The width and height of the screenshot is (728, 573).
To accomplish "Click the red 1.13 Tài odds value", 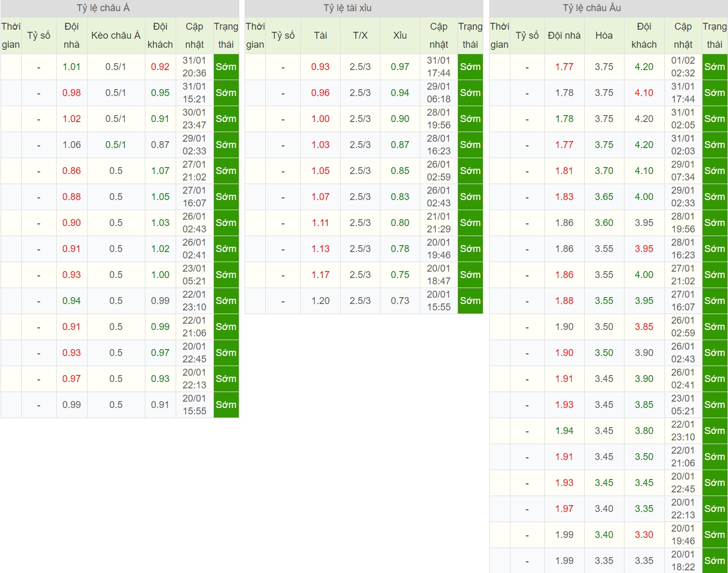I will pos(320,249).
